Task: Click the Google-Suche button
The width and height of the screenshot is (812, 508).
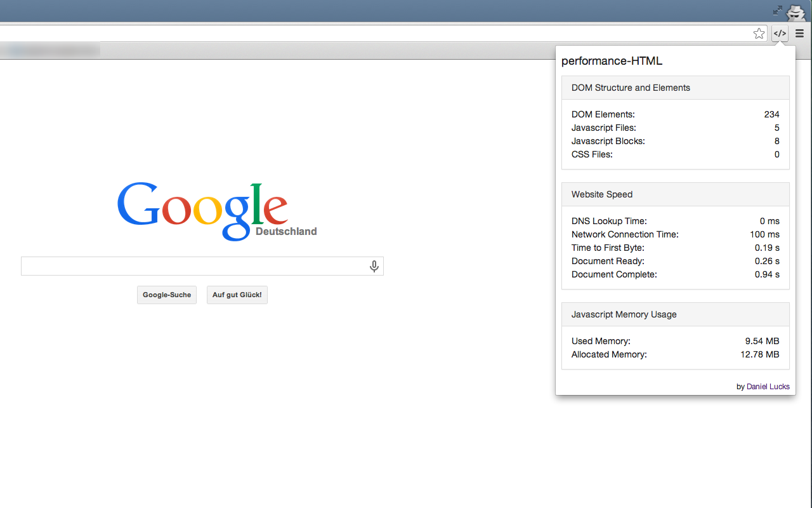Action: tap(167, 295)
